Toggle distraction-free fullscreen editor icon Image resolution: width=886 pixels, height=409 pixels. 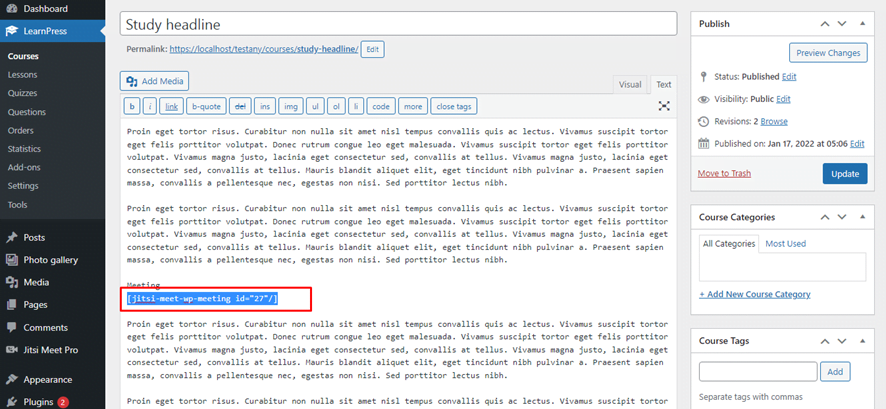[x=664, y=106]
